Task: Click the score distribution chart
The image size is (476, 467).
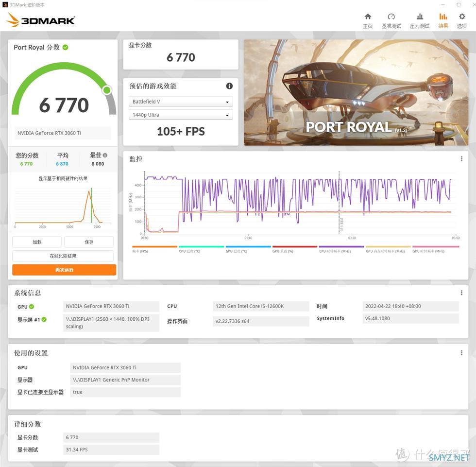Action: coord(63,207)
